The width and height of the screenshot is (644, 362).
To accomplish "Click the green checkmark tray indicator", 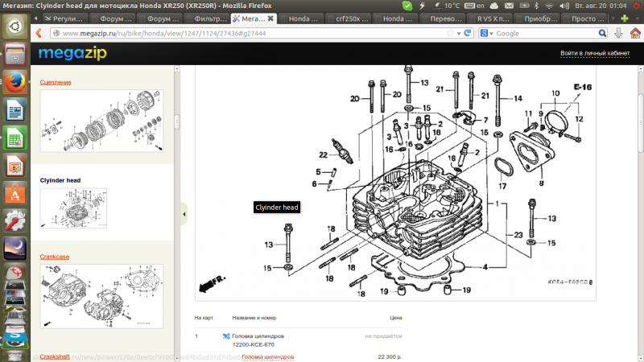I will pyautogui.click(x=407, y=6).
